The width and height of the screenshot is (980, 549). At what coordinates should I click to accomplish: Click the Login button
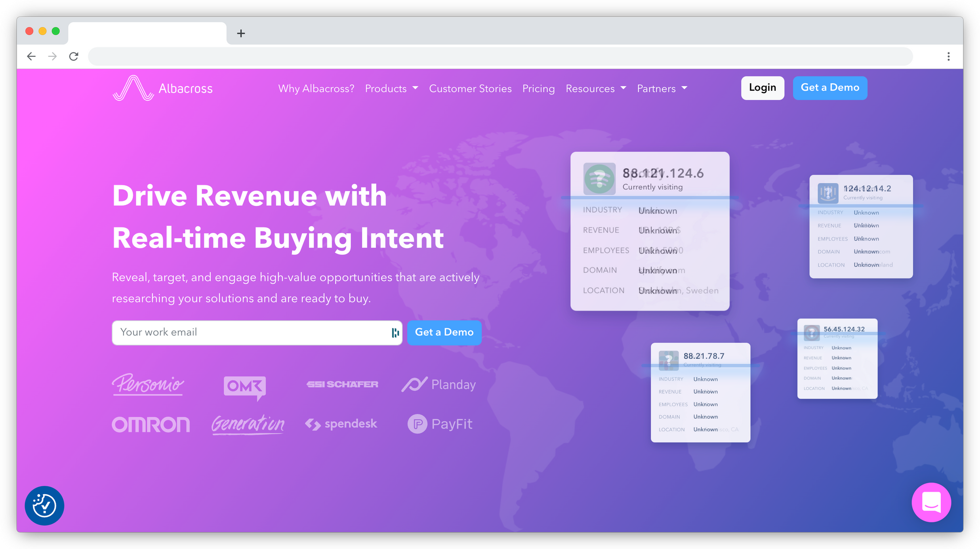pos(763,88)
